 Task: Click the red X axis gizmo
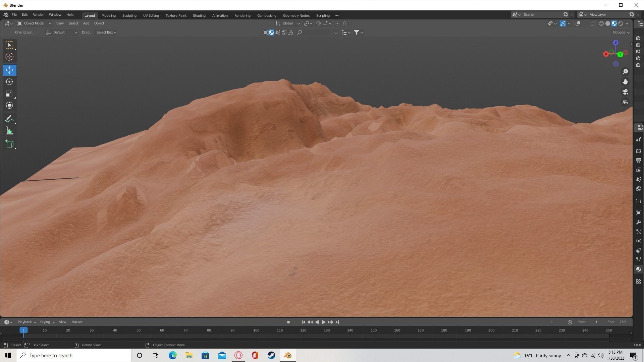click(606, 54)
